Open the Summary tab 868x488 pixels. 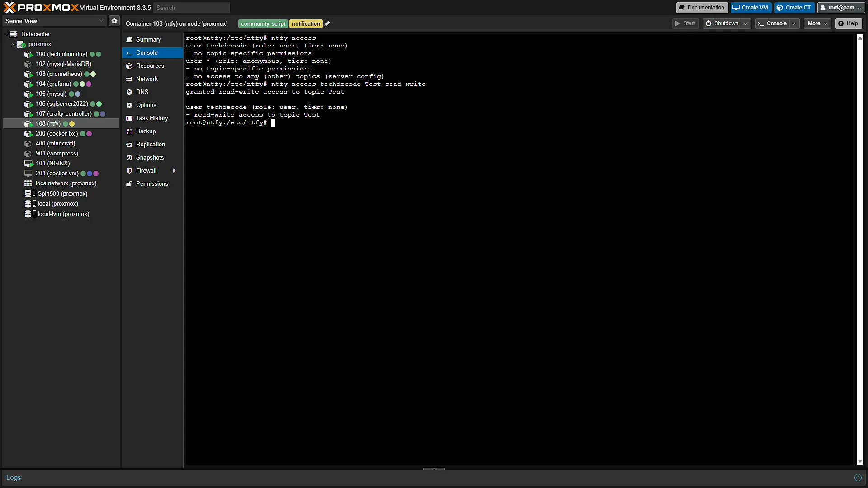coord(152,40)
